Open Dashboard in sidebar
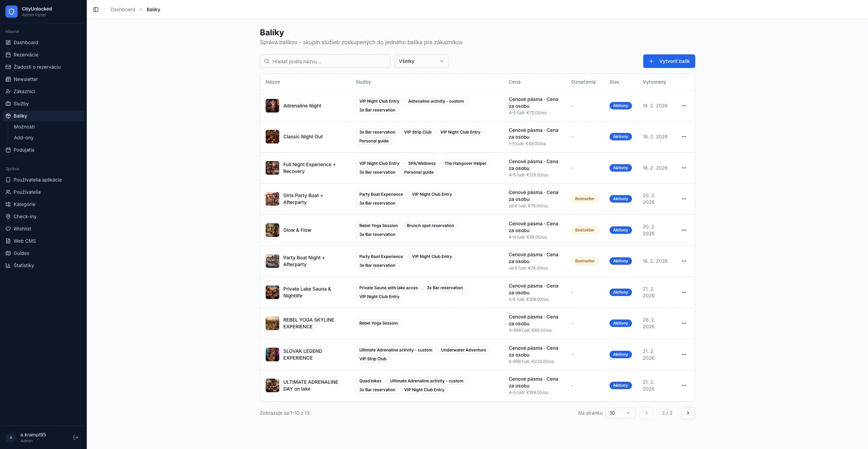Viewport: 868px width, 449px height. coord(43,42)
